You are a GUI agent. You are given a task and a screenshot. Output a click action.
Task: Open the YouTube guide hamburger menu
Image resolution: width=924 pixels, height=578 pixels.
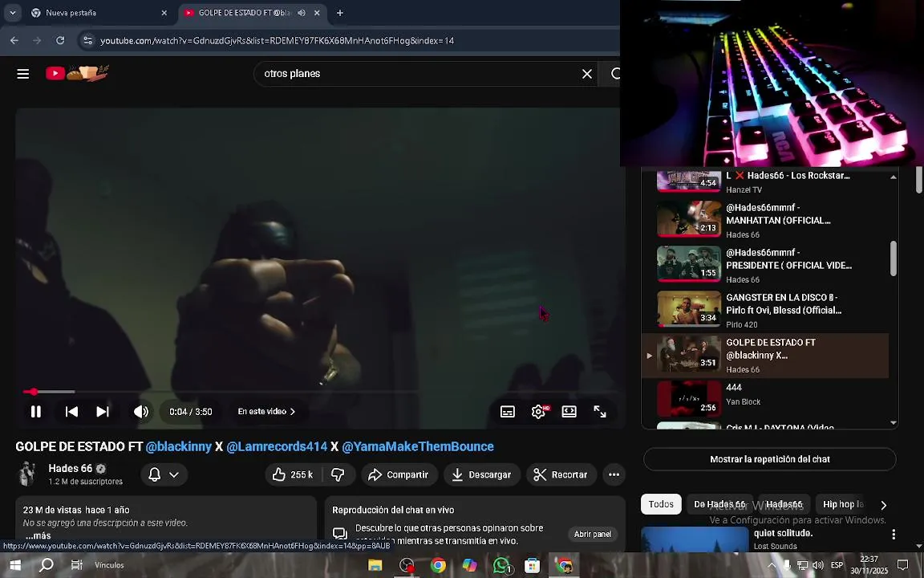coord(23,74)
